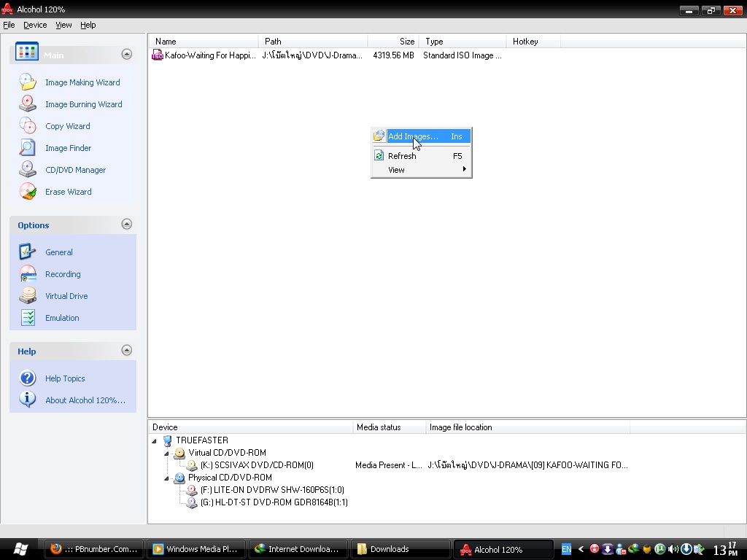Click the Emulation checklist icon
This screenshot has width=747, height=560.
pos(28,318)
